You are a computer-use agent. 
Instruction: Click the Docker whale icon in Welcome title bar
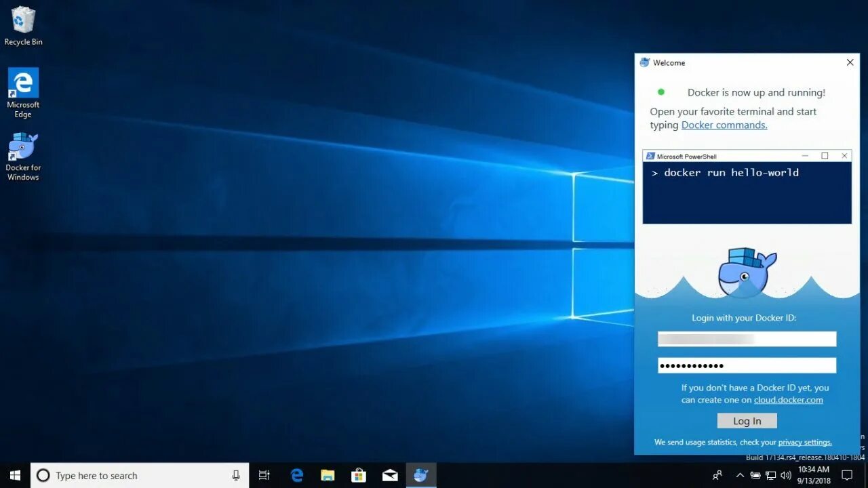645,62
